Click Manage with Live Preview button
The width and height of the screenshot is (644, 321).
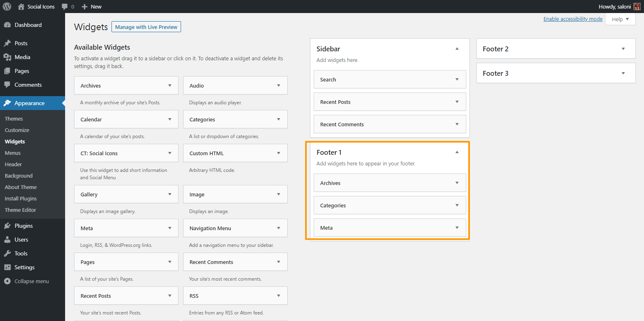coord(146,27)
